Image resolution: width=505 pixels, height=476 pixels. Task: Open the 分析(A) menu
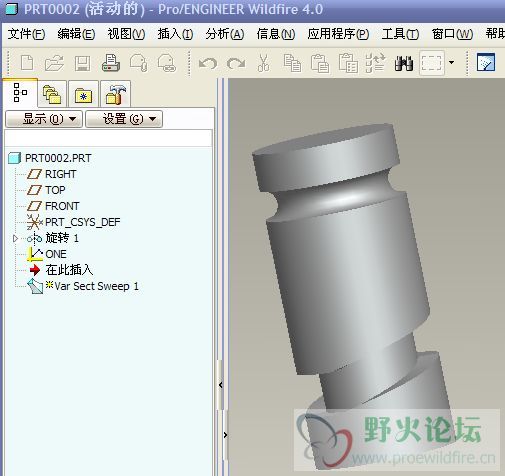[225, 34]
